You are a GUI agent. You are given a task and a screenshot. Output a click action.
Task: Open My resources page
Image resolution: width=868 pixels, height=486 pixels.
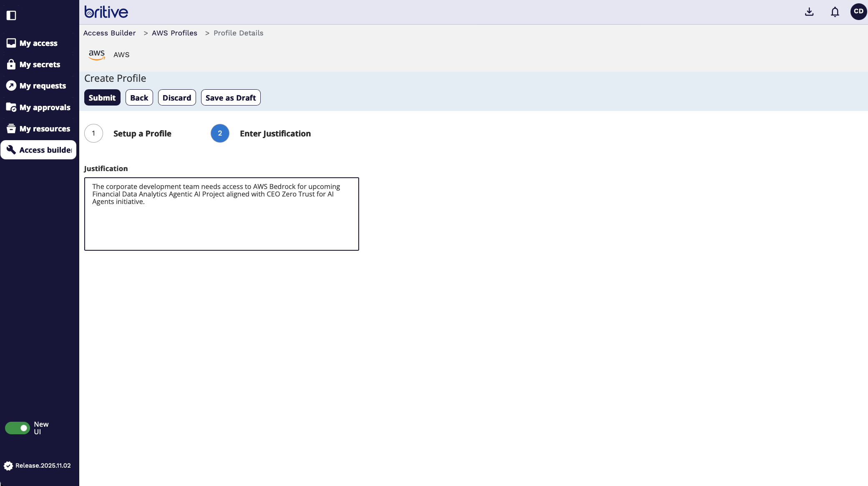click(45, 129)
